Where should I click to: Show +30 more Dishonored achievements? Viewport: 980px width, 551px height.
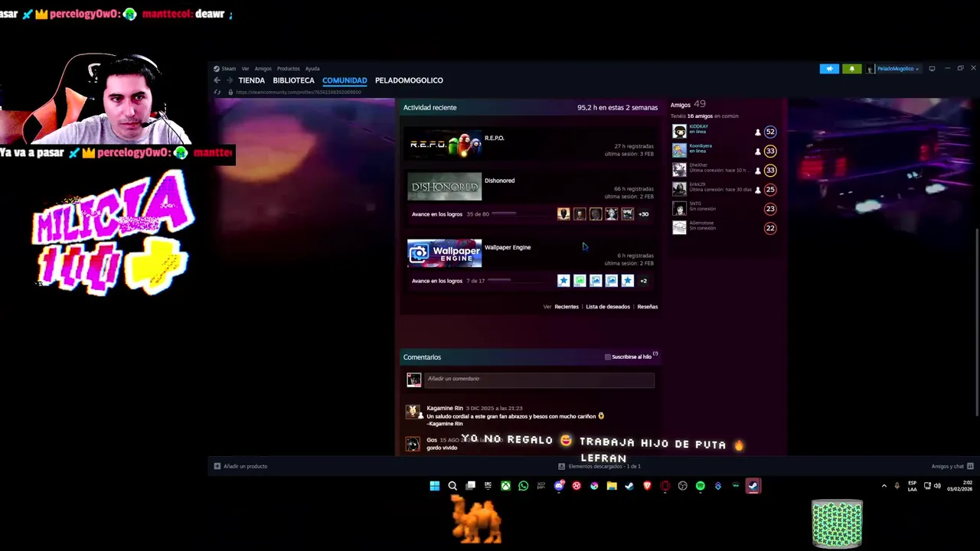pos(643,214)
